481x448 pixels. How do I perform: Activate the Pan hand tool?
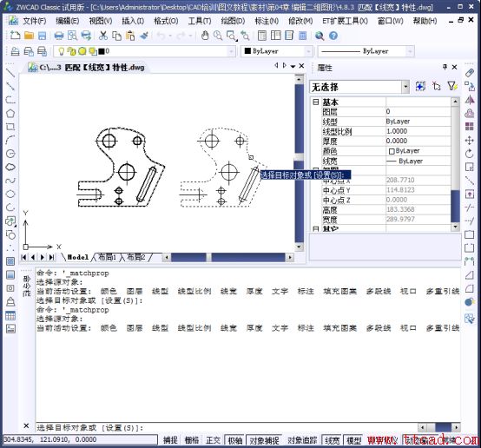click(205, 36)
